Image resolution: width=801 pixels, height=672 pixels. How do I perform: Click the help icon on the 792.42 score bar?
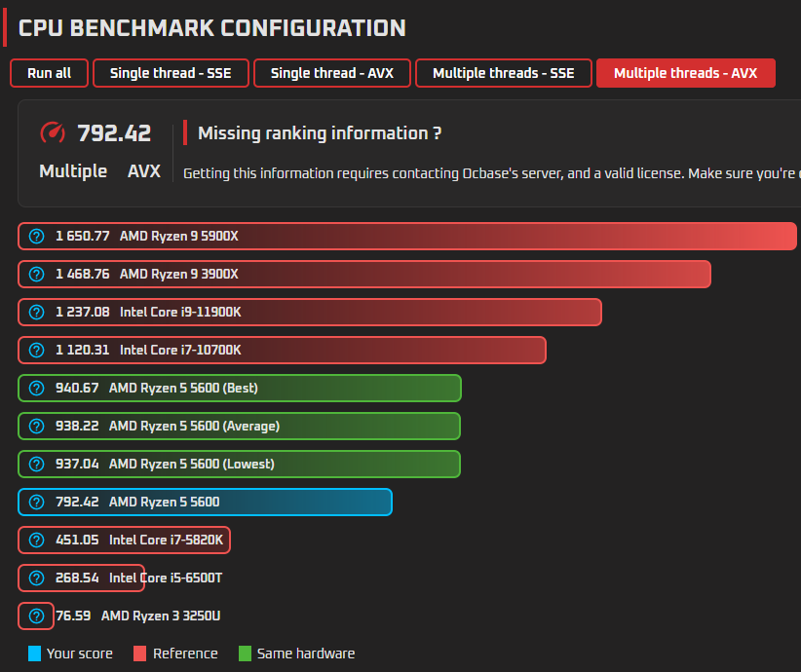36,502
